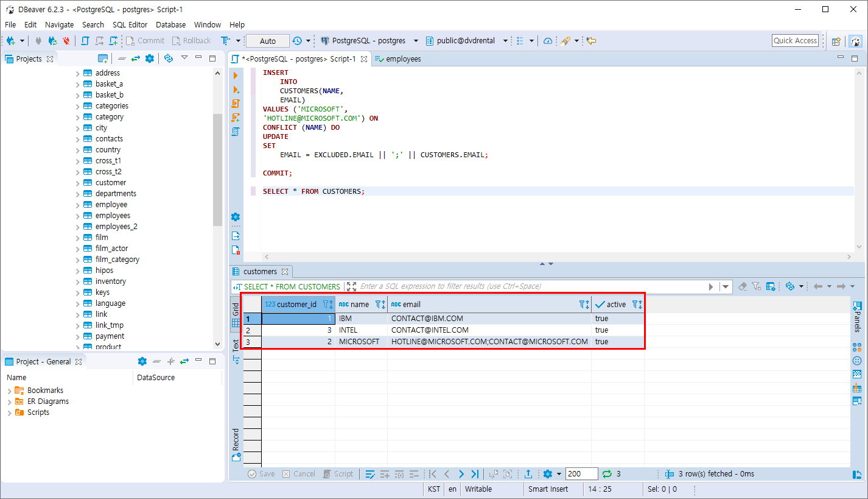This screenshot has width=868, height=499.
Task: Expand the employees table node
Action: coord(78,216)
